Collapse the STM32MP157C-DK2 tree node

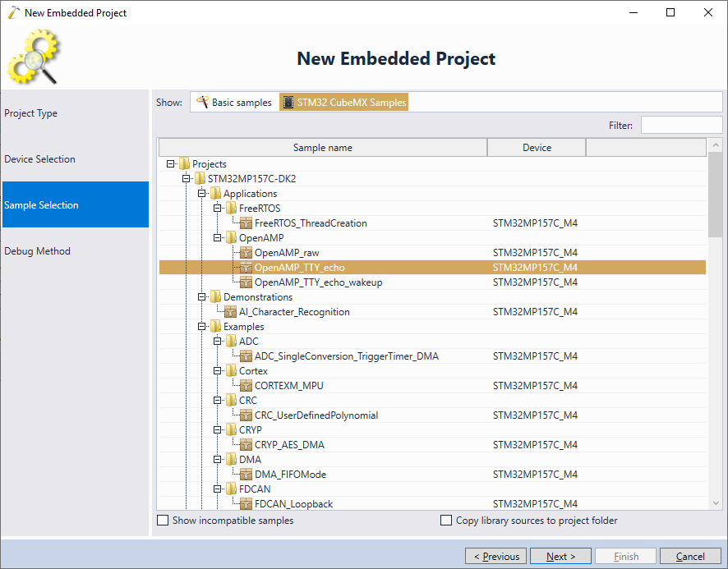[x=187, y=179]
